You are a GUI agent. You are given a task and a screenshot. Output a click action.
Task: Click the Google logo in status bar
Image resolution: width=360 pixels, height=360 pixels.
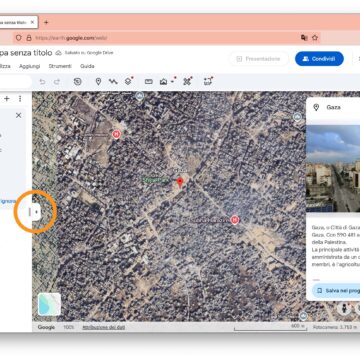point(46,327)
